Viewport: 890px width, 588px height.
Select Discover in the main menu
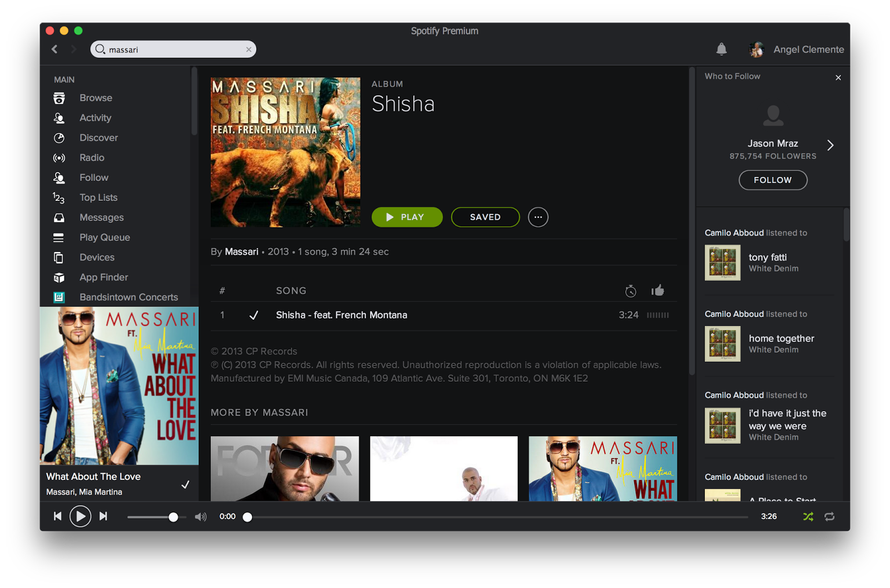point(98,138)
